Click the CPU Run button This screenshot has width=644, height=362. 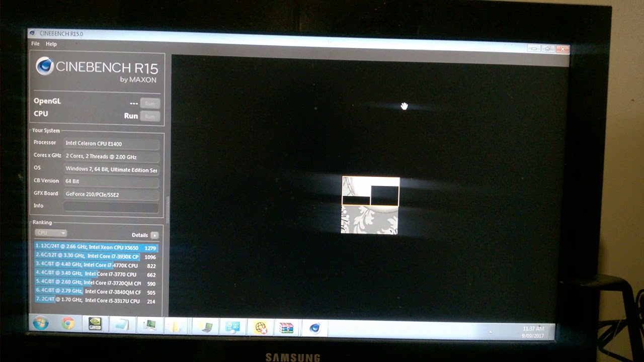(x=150, y=116)
